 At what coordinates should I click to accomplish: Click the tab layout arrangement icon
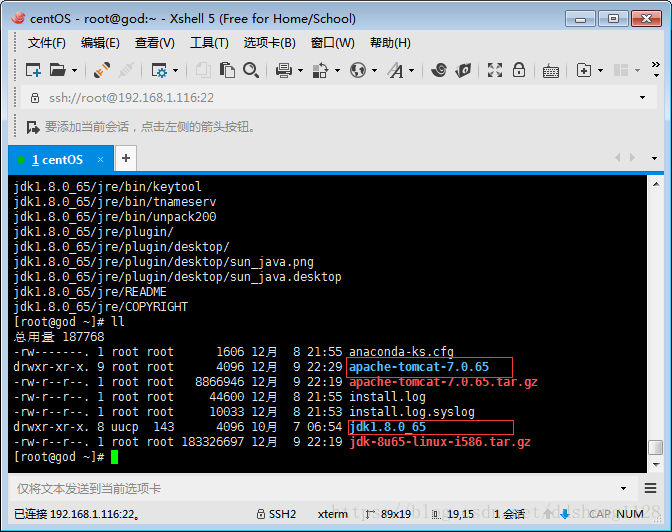pos(621,70)
